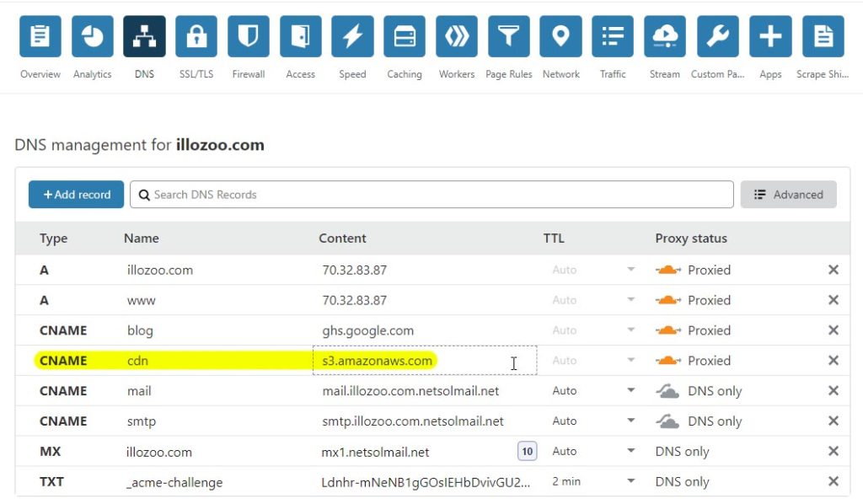The image size is (863, 504).
Task: Open TTL dropdown for mail record
Action: (630, 391)
